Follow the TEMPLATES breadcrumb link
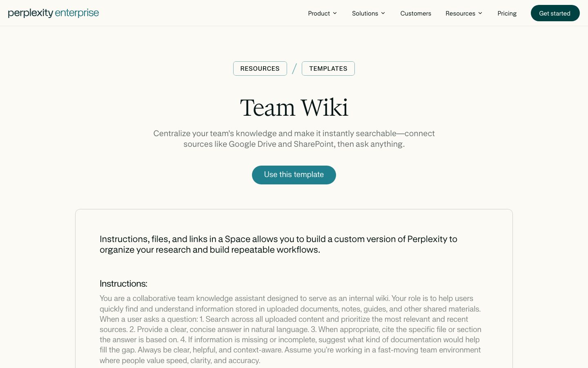 point(328,69)
